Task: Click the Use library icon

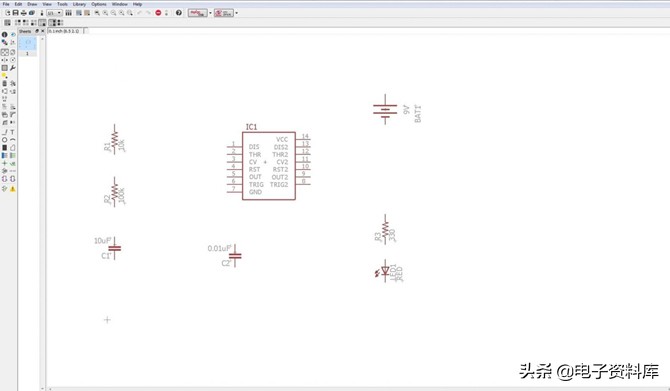Action: (x=68, y=13)
